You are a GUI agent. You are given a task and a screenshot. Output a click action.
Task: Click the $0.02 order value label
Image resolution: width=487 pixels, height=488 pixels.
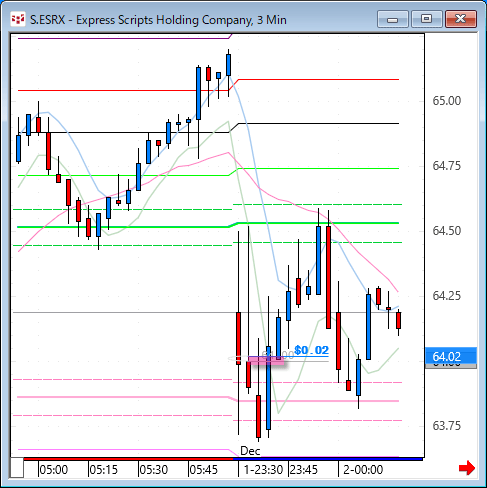[x=311, y=350]
